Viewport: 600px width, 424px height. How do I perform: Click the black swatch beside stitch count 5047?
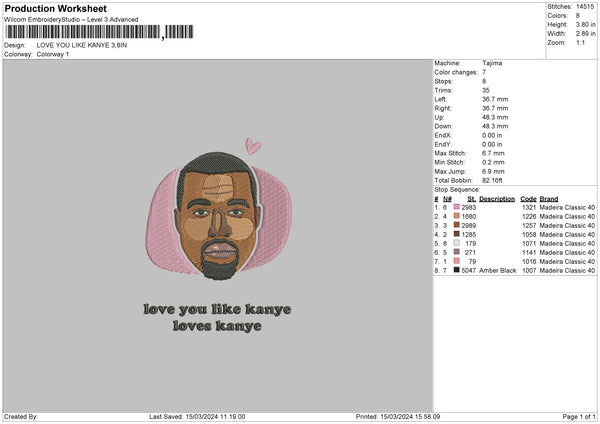tap(457, 270)
